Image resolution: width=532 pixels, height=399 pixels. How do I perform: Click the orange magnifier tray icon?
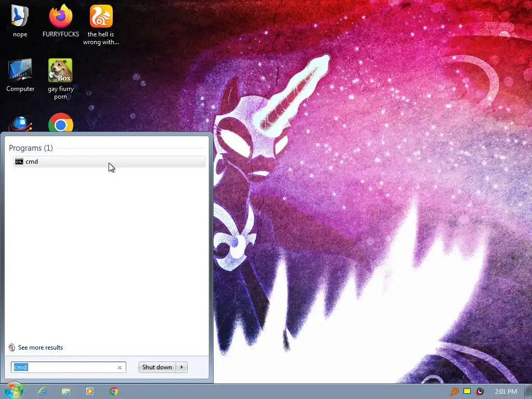454,392
